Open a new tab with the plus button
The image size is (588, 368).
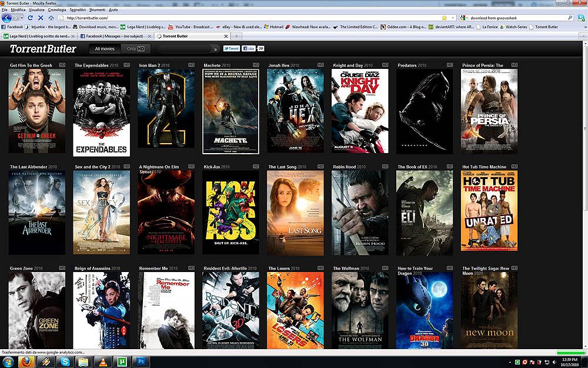236,37
